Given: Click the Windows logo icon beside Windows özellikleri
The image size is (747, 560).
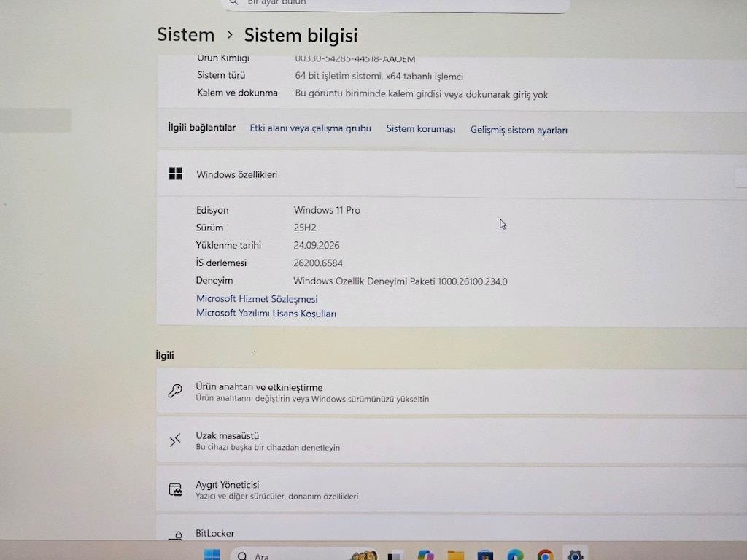Looking at the screenshot, I should [175, 174].
